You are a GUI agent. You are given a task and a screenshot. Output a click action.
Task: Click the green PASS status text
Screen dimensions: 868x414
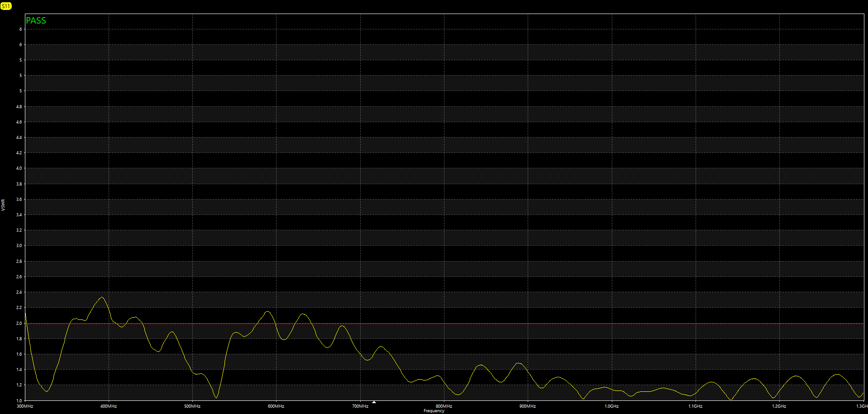click(x=36, y=20)
